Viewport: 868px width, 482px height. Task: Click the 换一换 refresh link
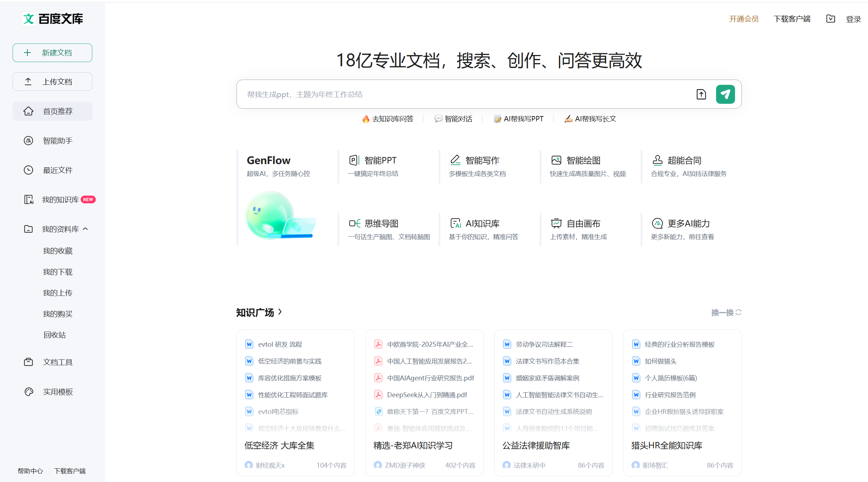pyautogui.click(x=726, y=312)
